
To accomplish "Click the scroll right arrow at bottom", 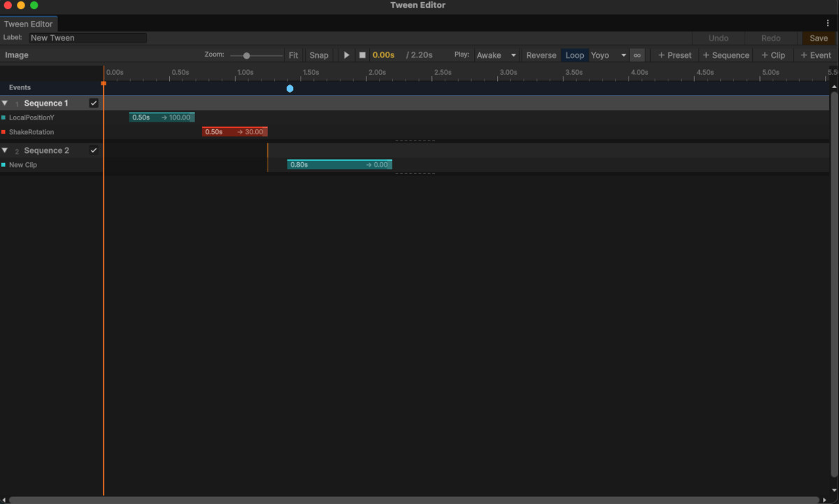I will (825, 500).
